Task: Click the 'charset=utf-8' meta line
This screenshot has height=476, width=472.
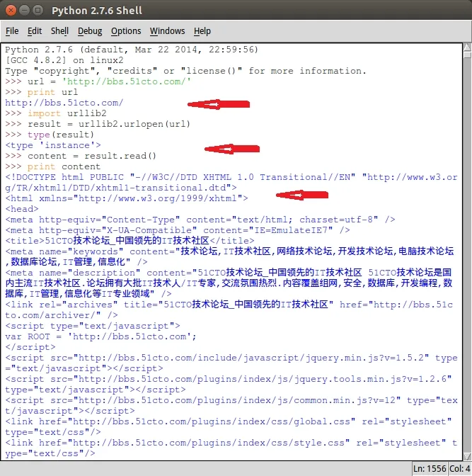Action: 200,220
